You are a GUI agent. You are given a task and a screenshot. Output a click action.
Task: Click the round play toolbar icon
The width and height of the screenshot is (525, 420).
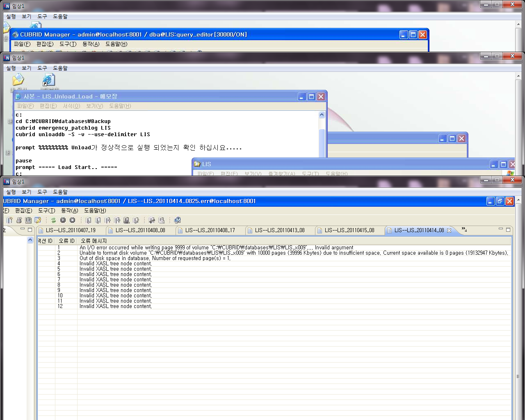tap(63, 220)
